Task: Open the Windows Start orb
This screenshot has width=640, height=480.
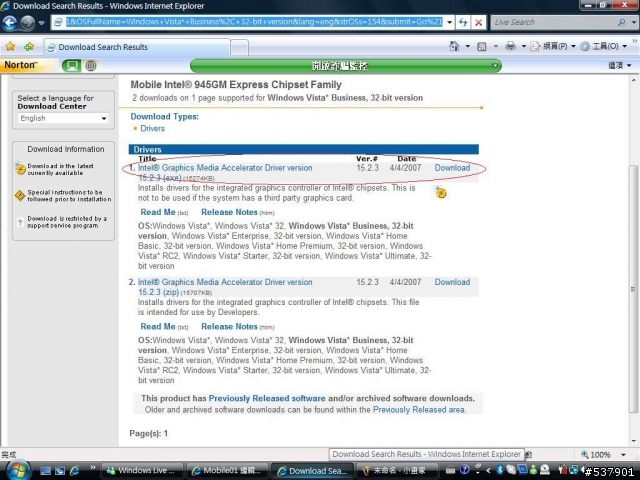Action: click(x=18, y=470)
